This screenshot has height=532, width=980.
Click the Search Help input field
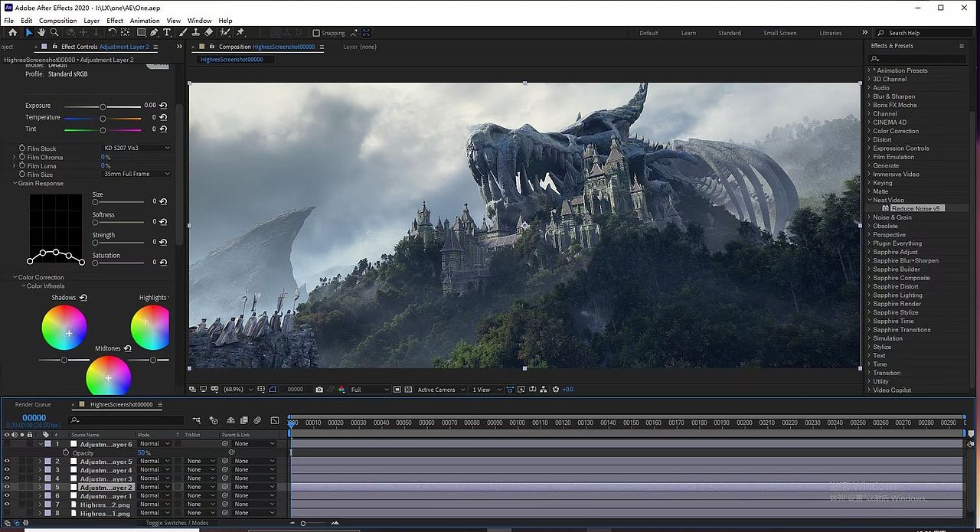(925, 33)
